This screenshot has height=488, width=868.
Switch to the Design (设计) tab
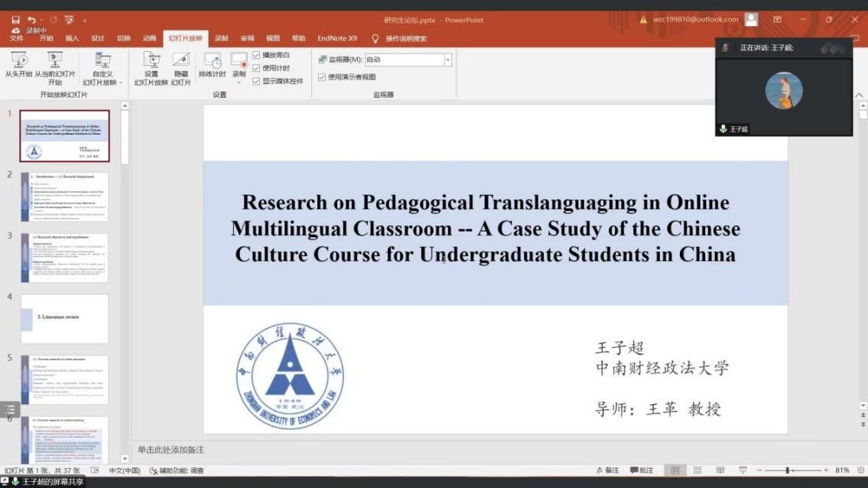tap(98, 38)
